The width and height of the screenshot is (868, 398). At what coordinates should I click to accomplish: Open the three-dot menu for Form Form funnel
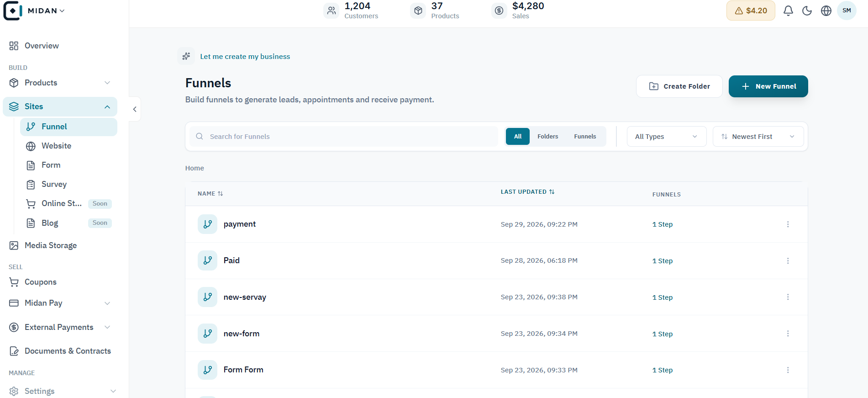point(788,370)
